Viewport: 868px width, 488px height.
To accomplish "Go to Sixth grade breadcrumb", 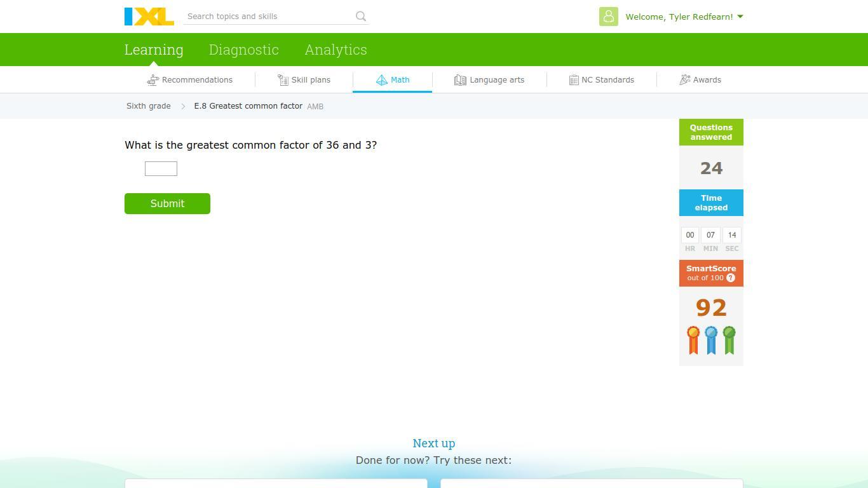I will click(149, 106).
